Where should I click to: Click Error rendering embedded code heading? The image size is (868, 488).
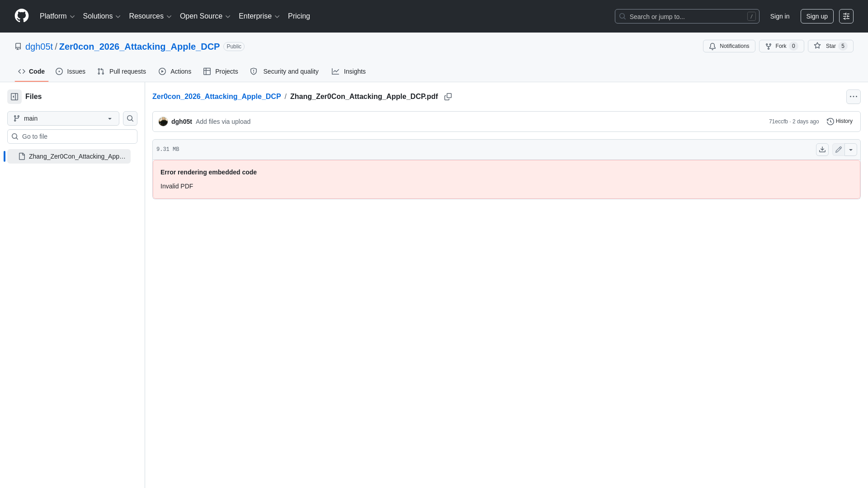[x=208, y=172]
